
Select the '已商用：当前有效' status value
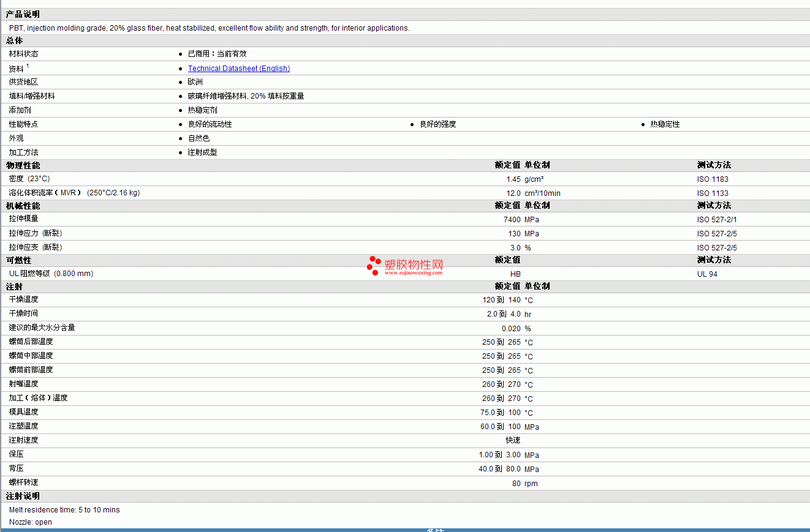tap(218, 54)
